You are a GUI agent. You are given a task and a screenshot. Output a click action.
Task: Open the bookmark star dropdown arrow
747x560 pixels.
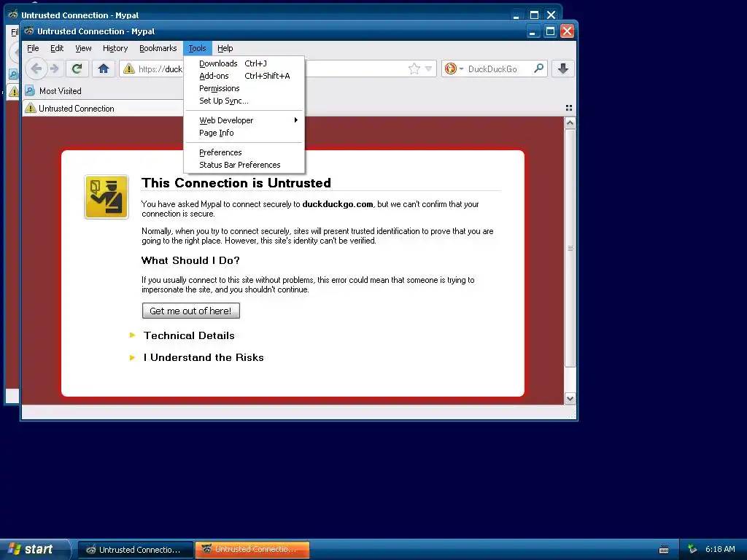coord(428,69)
